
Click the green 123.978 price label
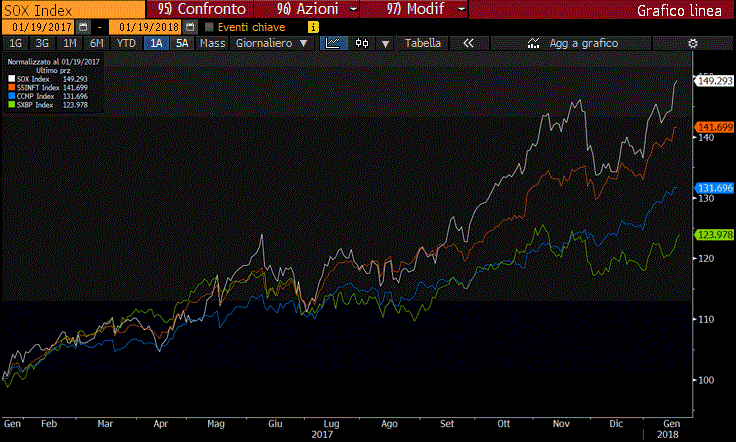pos(715,235)
